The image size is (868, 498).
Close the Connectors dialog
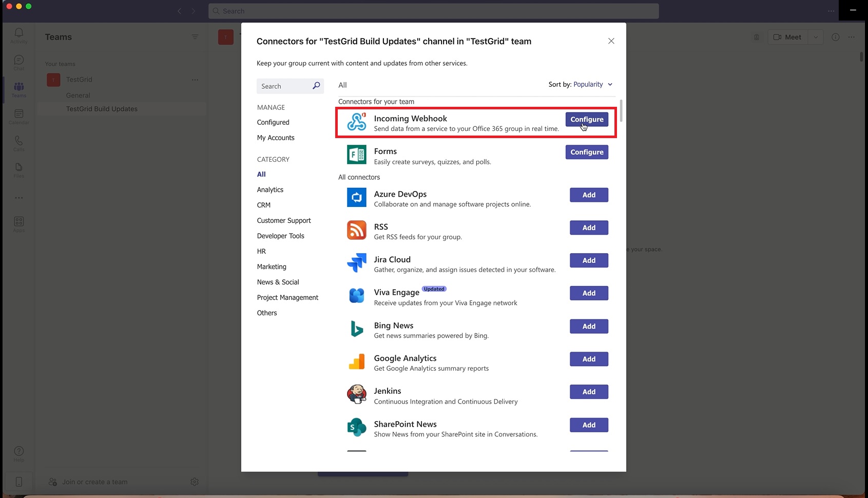[611, 41]
